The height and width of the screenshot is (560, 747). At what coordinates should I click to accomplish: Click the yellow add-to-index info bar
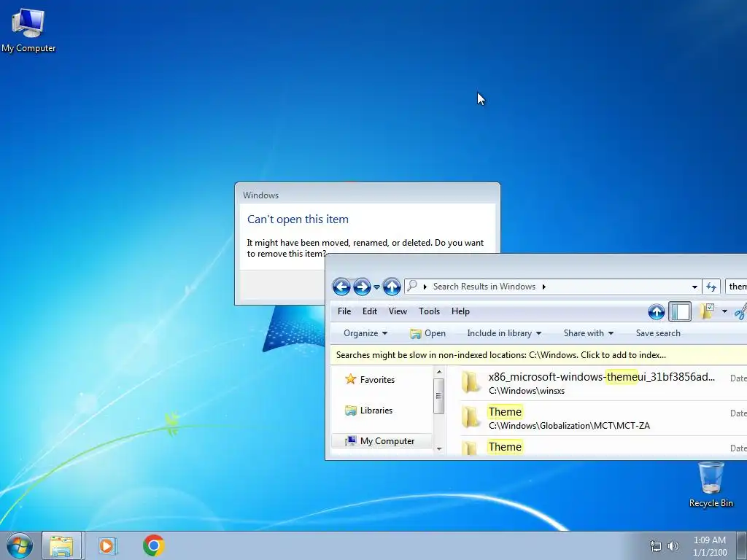[x=539, y=355]
